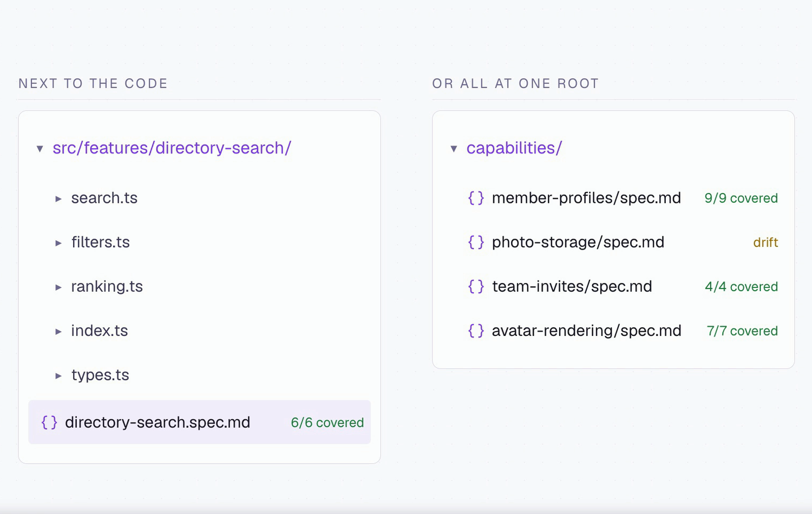Click the drift status label
The height and width of the screenshot is (514, 812).
point(765,242)
